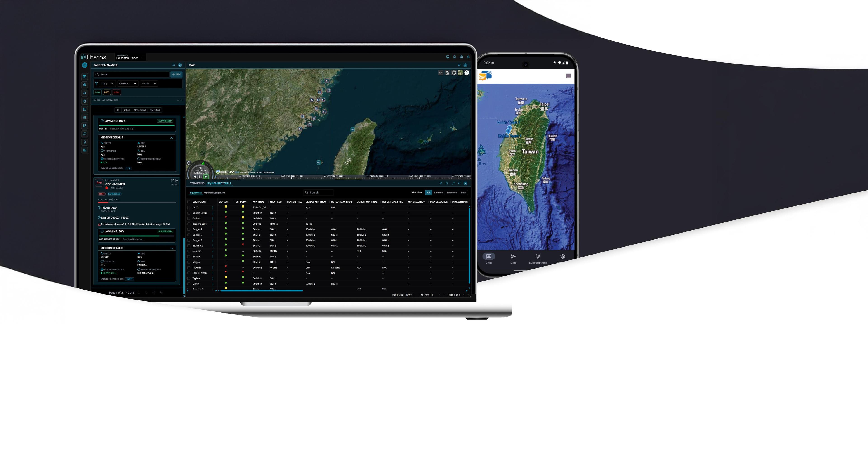
Task: Tap the chat bubble icon at phone top right
Action: (568, 76)
